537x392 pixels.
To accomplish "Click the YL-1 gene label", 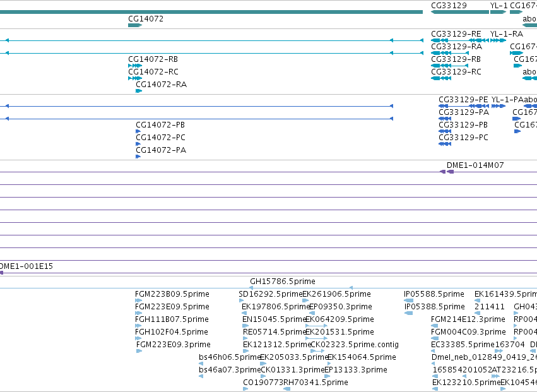I will pyautogui.click(x=499, y=6).
